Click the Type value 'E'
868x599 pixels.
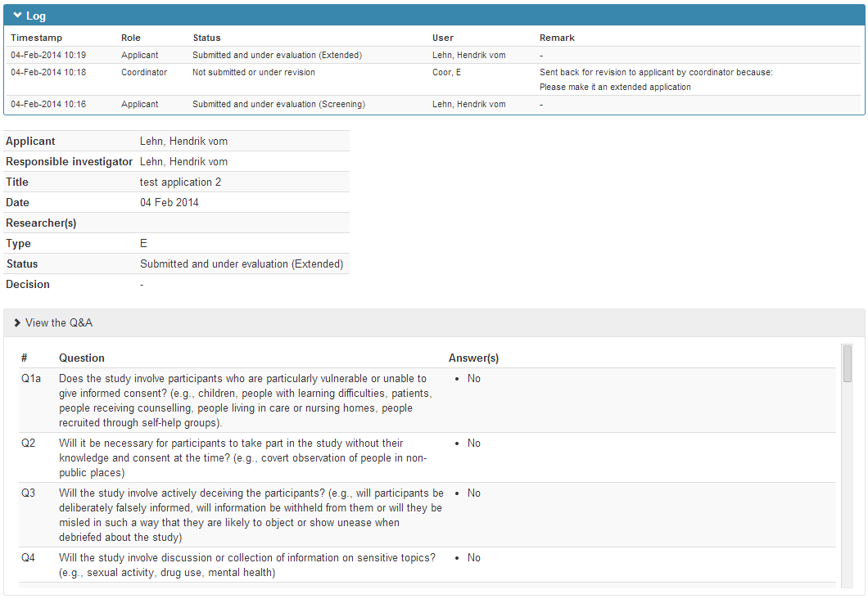143,243
